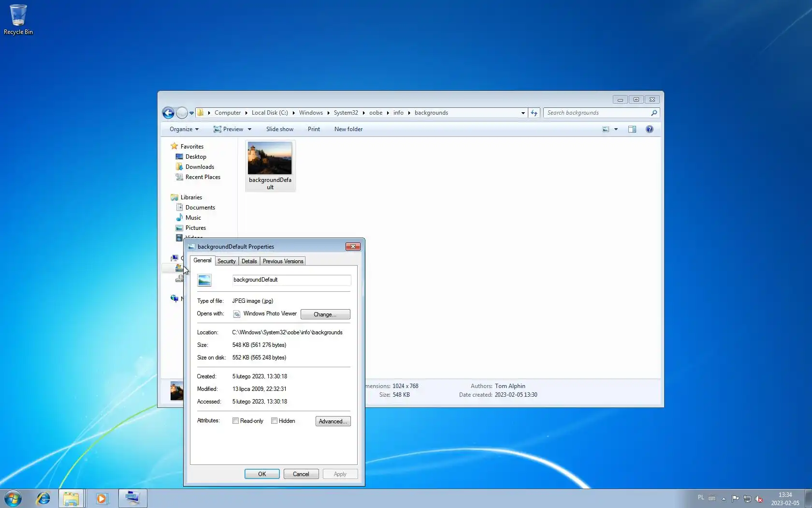The width and height of the screenshot is (812, 508).
Task: Switch to the Details tab
Action: coord(249,261)
